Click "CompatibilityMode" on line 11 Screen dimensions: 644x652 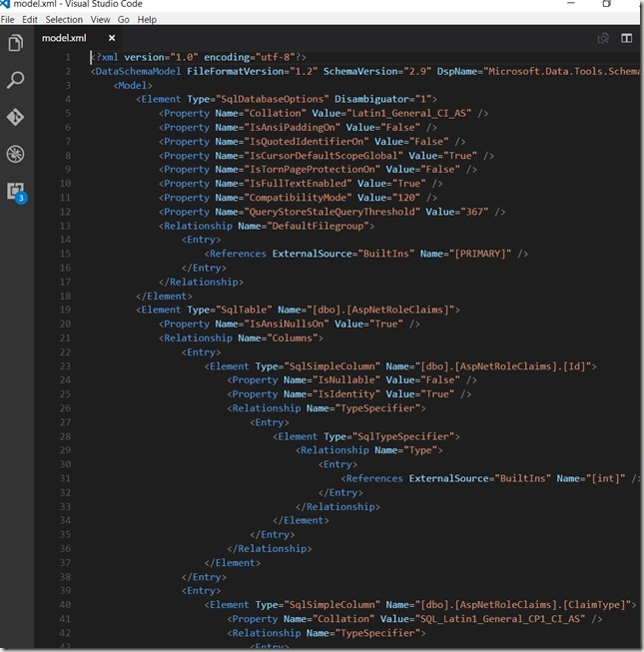pyautogui.click(x=298, y=198)
